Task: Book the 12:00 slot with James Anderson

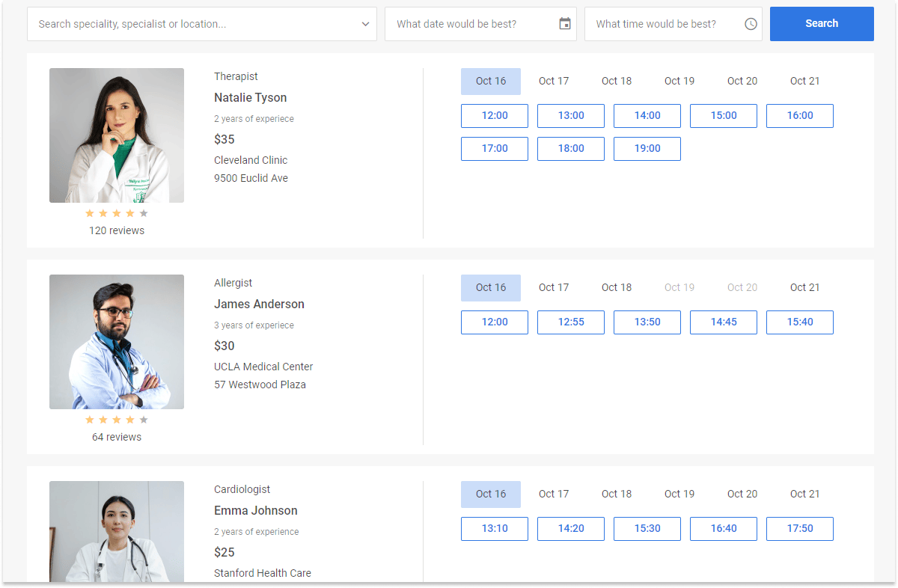Action: pos(495,322)
